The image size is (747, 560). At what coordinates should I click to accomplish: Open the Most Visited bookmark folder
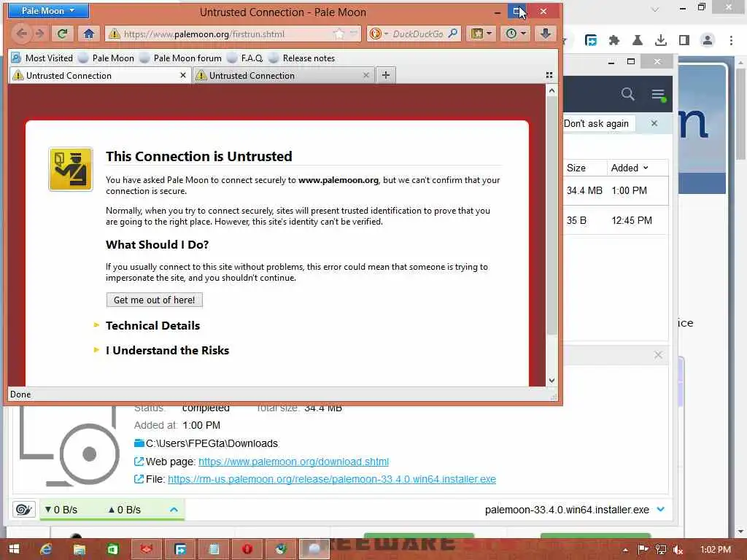click(x=42, y=58)
